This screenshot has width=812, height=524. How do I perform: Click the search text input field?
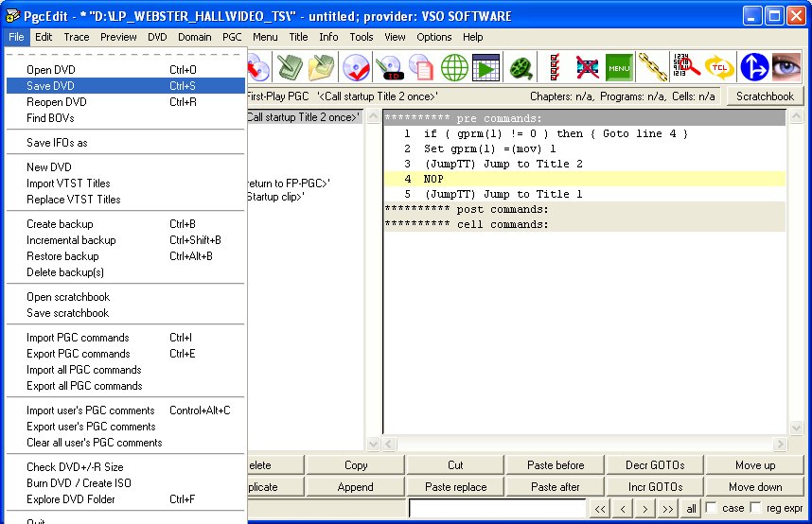pyautogui.click(x=497, y=509)
